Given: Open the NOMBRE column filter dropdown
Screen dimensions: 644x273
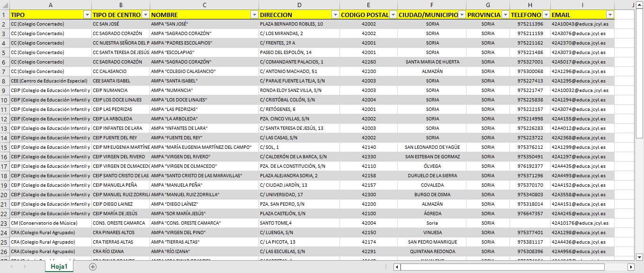Looking at the screenshot, I should (254, 15).
